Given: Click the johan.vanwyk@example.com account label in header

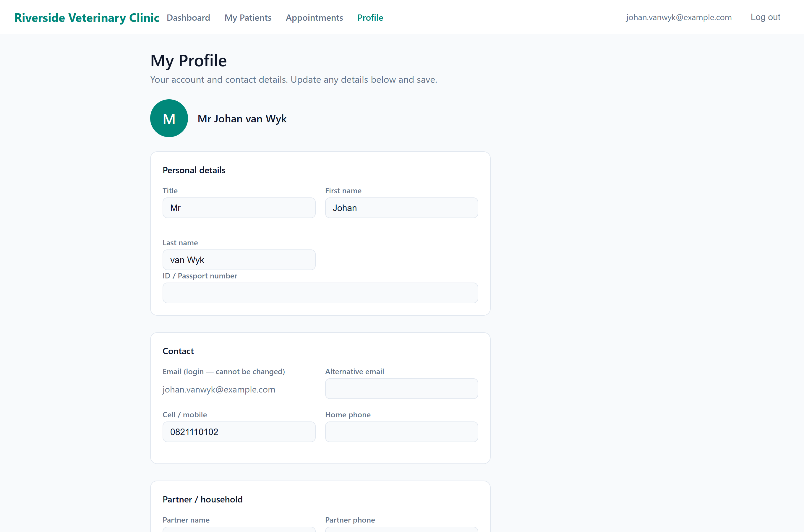Looking at the screenshot, I should (678, 17).
